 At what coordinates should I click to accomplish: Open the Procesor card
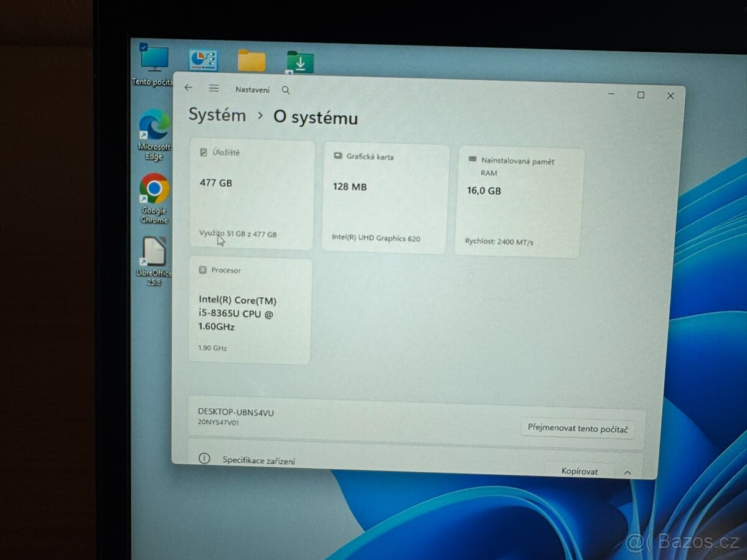(250, 311)
